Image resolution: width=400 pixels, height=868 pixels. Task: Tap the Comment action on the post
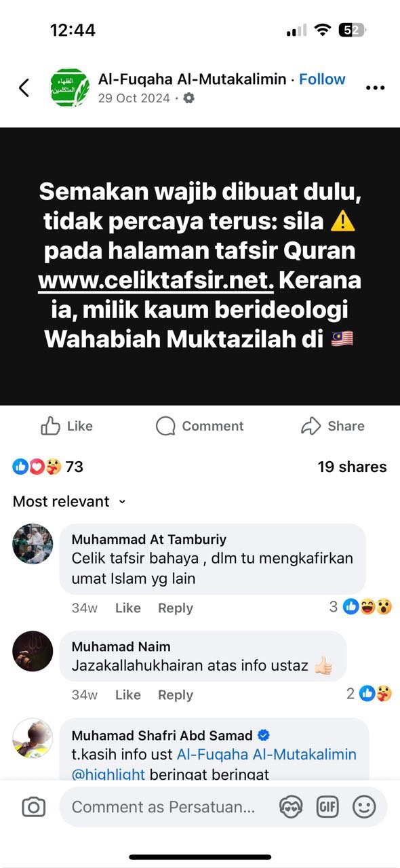tap(199, 426)
